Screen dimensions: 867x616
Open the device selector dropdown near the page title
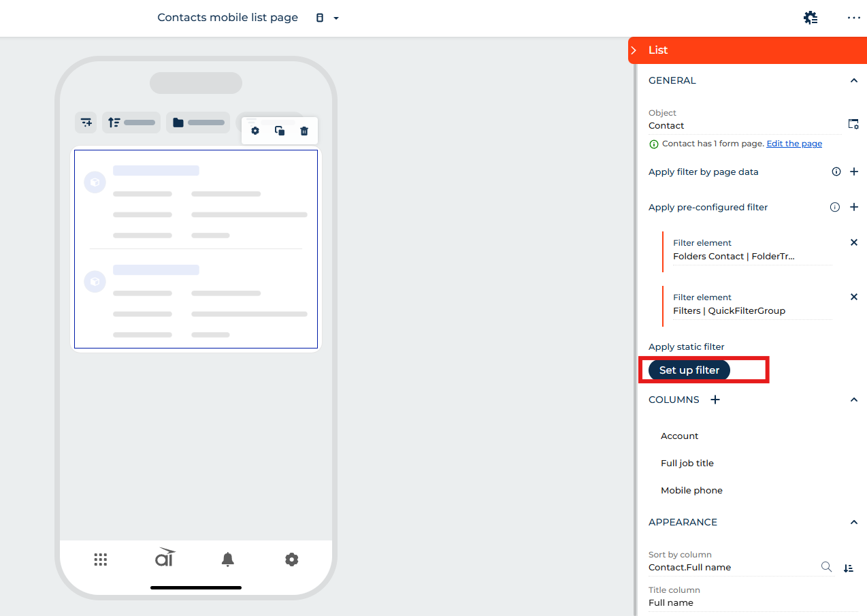pyautogui.click(x=336, y=18)
